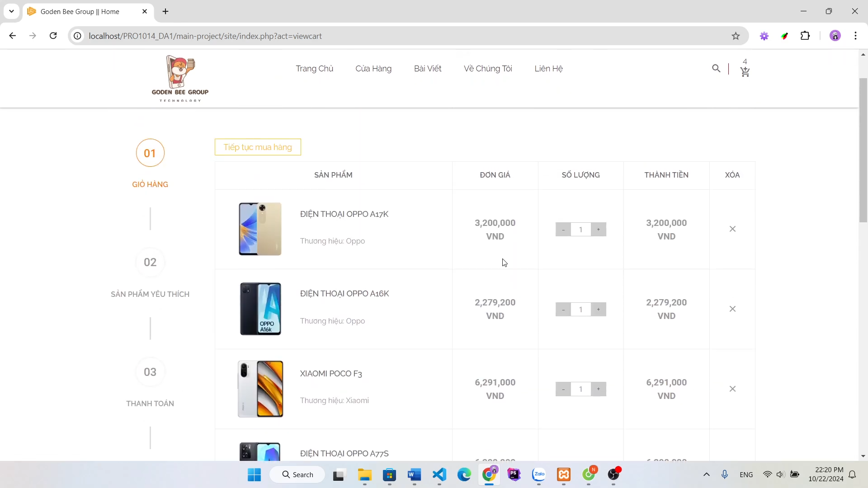
Task: Click Oppo A16K product thumbnail
Action: coord(260,309)
